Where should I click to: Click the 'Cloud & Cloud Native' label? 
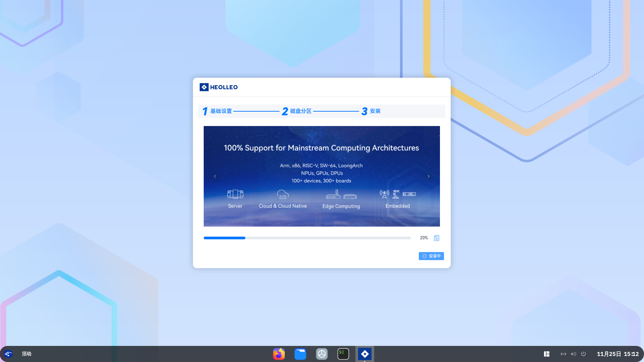pyautogui.click(x=283, y=206)
